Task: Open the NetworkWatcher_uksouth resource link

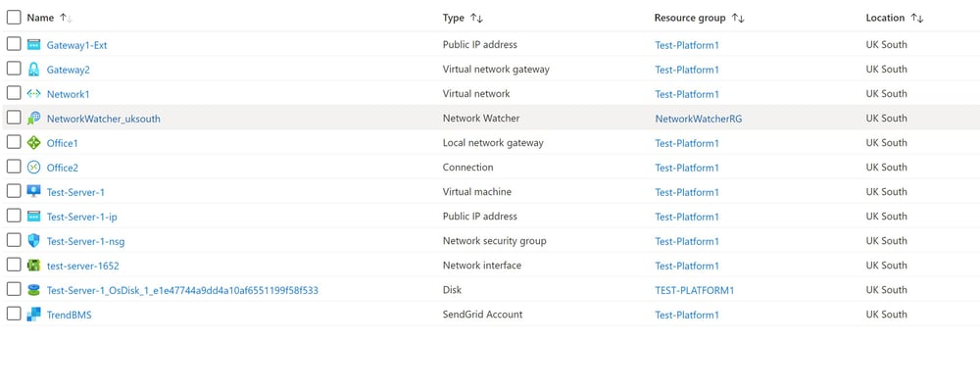Action: 103,119
